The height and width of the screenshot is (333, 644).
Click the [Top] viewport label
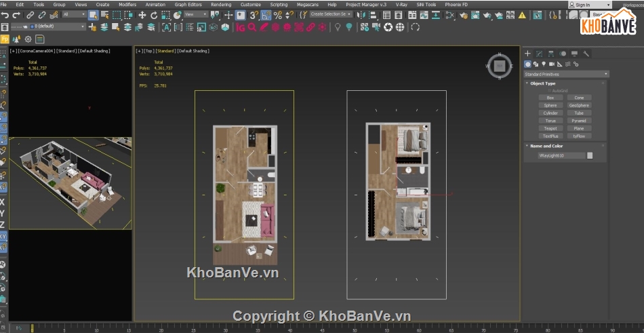tap(150, 51)
